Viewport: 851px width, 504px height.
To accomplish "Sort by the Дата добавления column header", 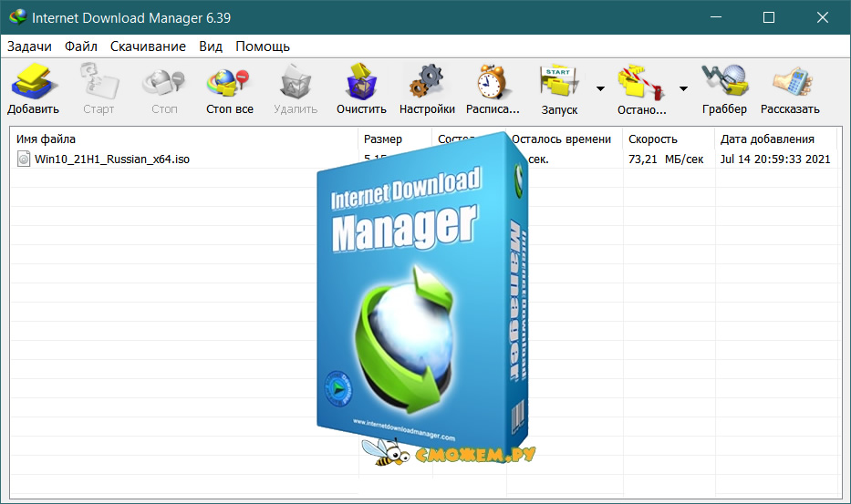I will pyautogui.click(x=776, y=139).
